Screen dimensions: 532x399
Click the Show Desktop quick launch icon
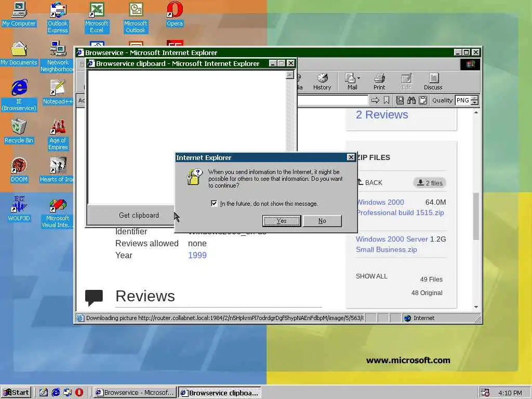(44, 393)
